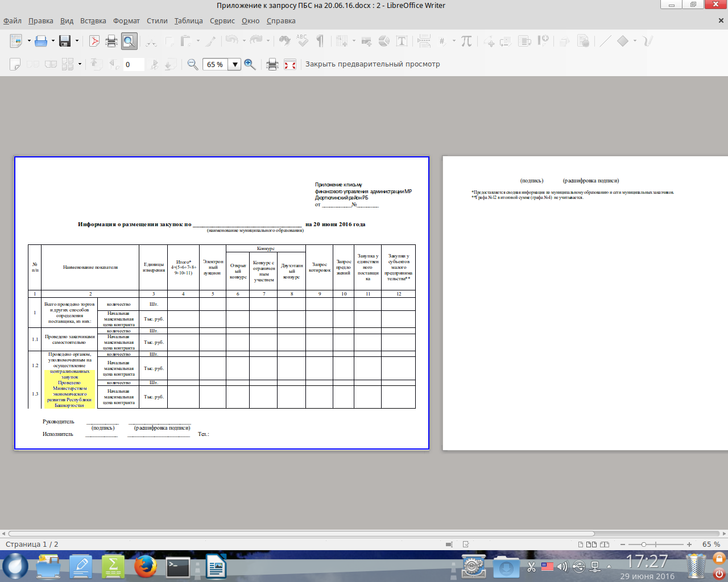Viewport: 728px width, 582px height.
Task: Click the page number input field
Action: (134, 64)
